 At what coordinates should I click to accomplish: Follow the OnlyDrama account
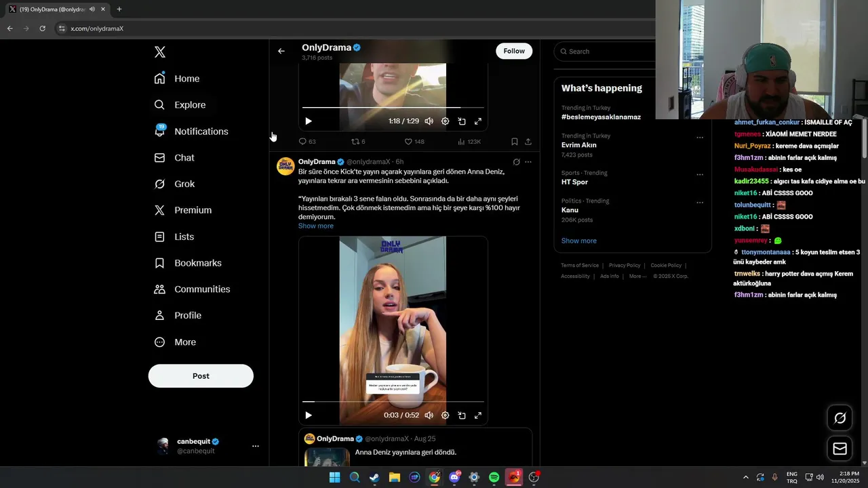point(514,51)
